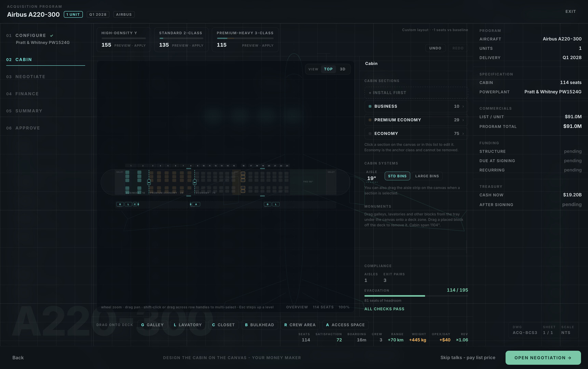
Task: Click the row 2 handle above the cabin
Action: tap(143, 166)
